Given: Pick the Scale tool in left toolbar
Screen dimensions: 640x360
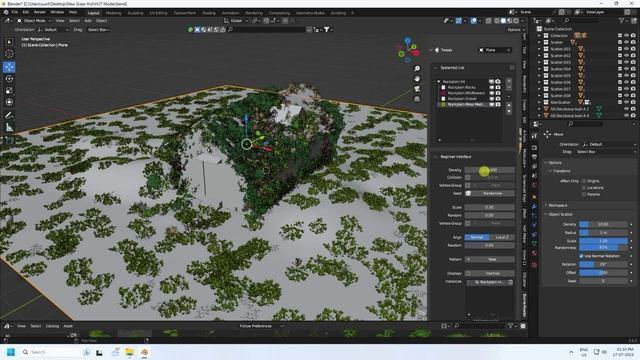Looking at the screenshot, I should 9,91.
